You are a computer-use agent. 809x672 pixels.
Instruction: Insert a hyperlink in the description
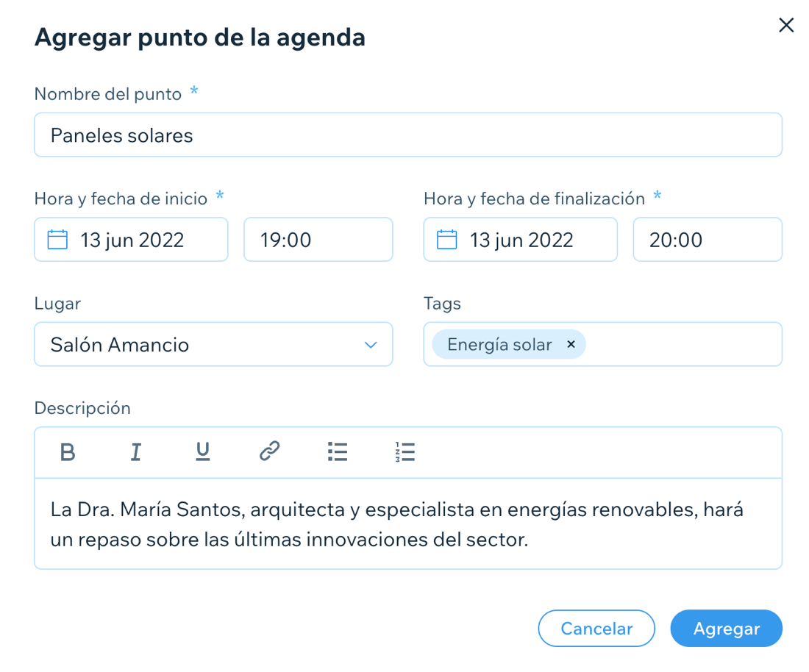point(269,452)
